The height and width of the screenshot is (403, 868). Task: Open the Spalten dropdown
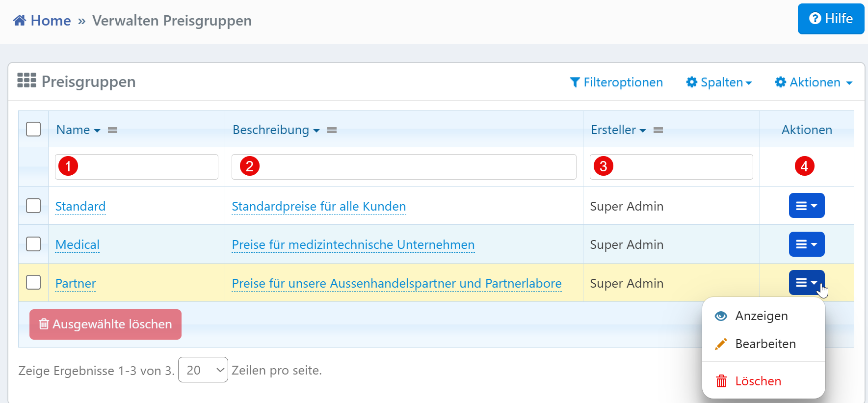pyautogui.click(x=719, y=82)
